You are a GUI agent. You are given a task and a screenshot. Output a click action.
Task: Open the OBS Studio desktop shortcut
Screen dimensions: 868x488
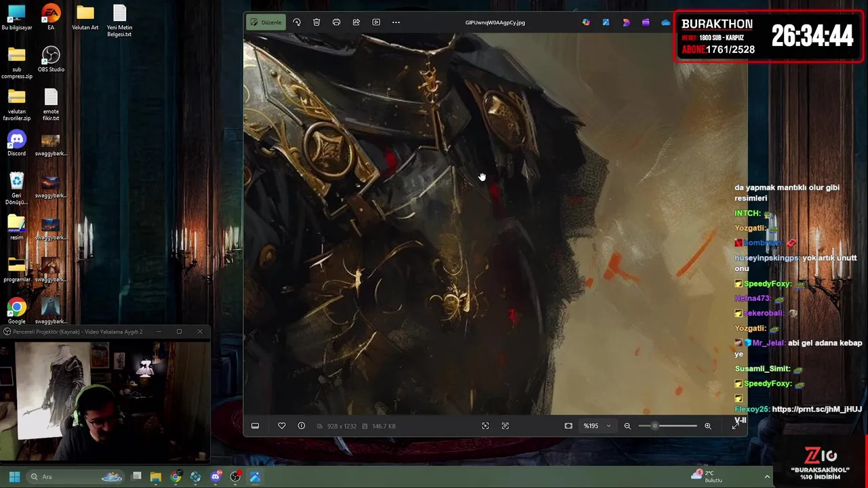coord(51,60)
